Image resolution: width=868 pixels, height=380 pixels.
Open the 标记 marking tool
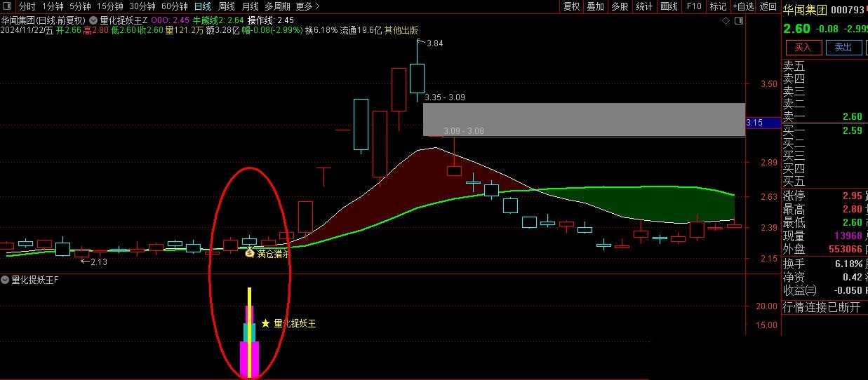pos(718,6)
